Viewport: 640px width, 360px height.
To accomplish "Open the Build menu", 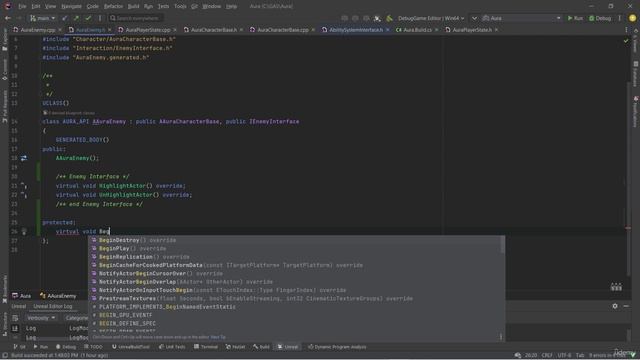I will pos(133,6).
